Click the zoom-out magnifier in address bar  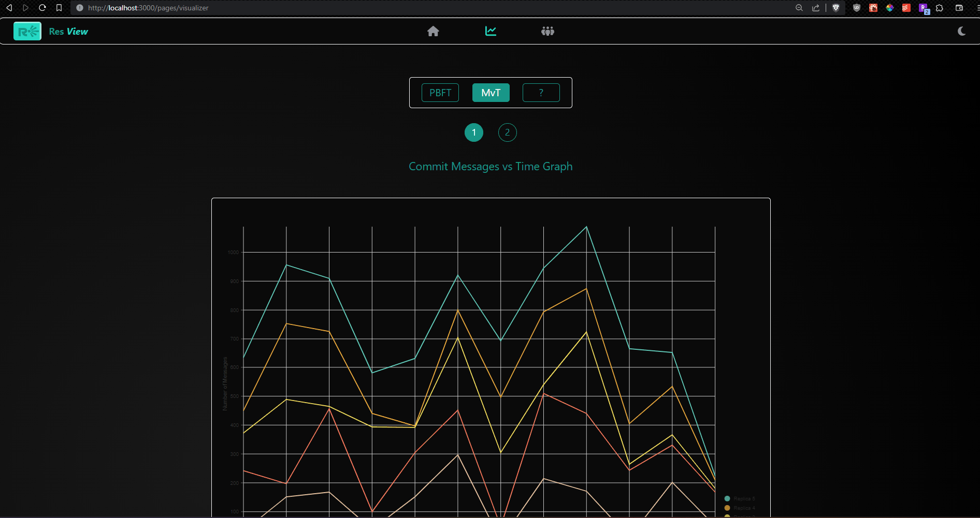799,8
